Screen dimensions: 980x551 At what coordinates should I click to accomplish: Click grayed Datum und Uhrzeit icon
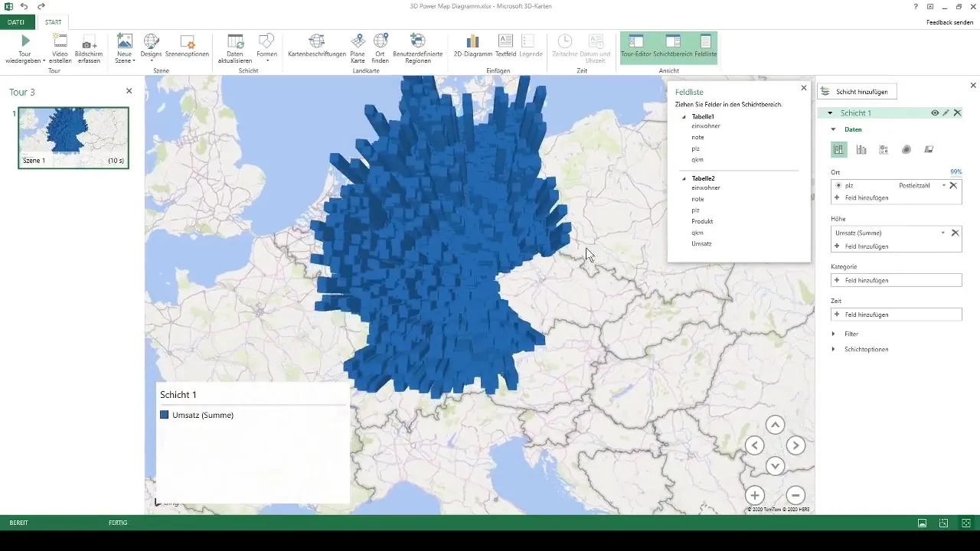(595, 41)
